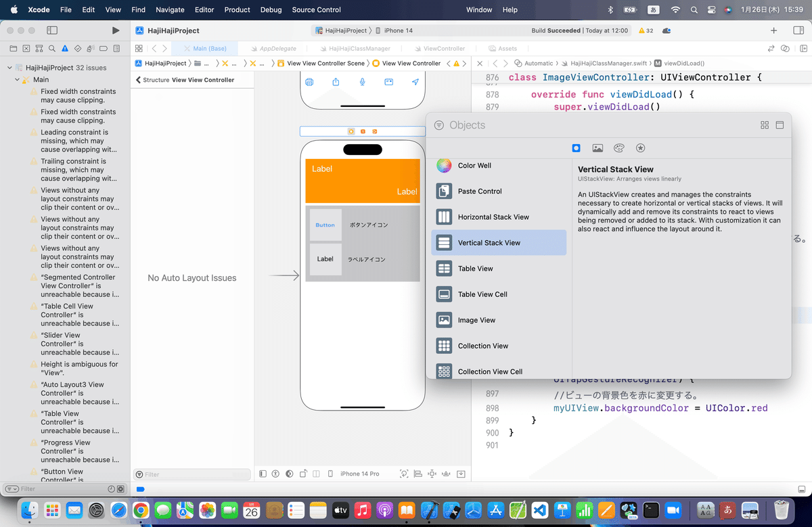Switch to the source control navigator
The height and width of the screenshot is (527, 812).
(26, 49)
